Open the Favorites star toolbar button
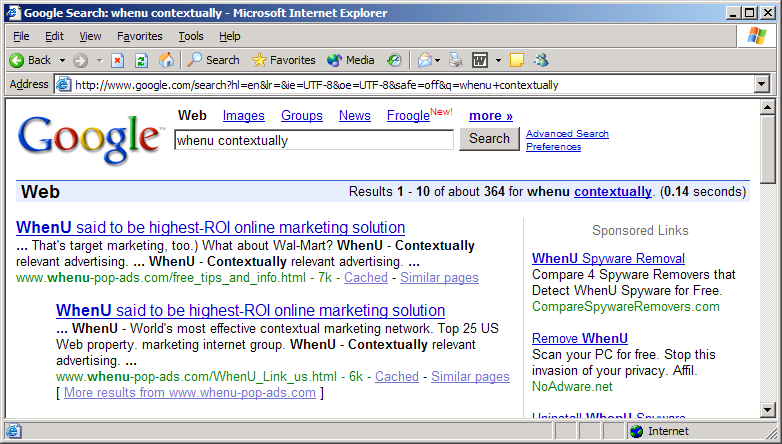This screenshot has height=444, width=782. click(283, 60)
